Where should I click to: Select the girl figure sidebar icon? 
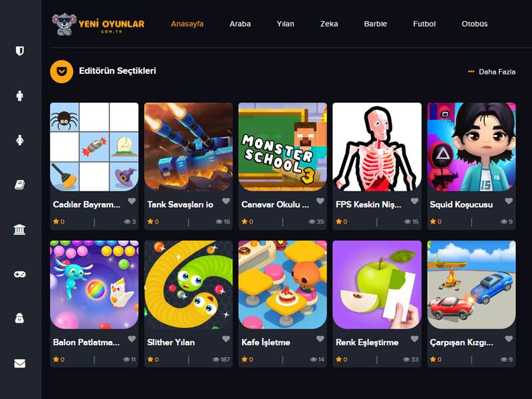coord(20,140)
